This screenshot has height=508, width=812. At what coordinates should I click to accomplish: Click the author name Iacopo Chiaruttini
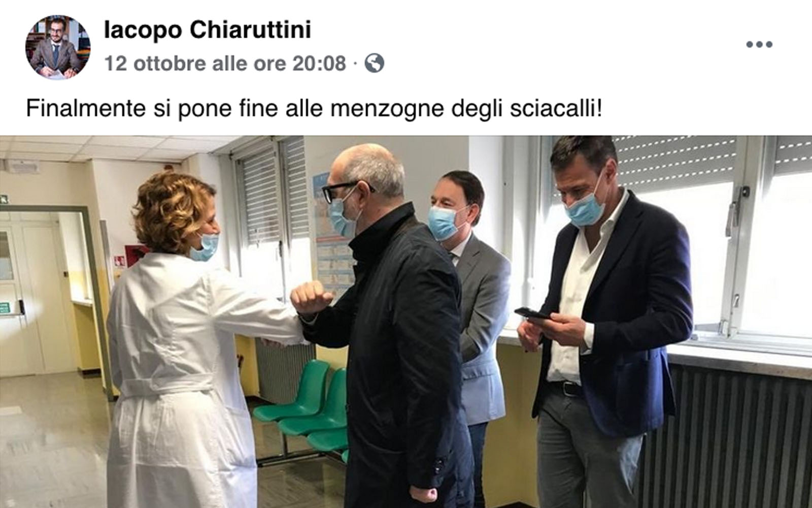[x=207, y=30]
